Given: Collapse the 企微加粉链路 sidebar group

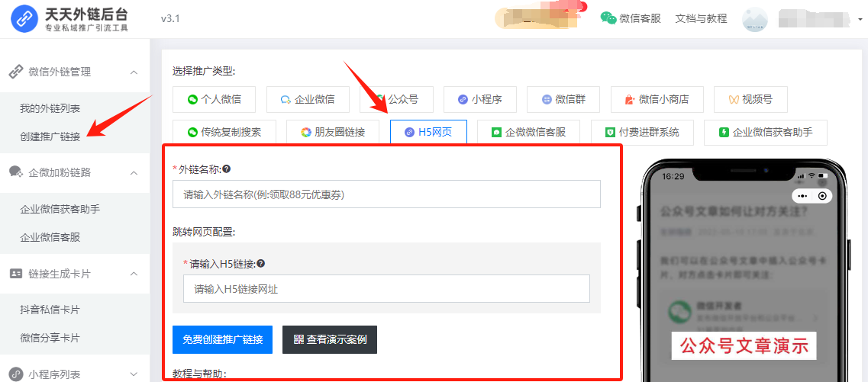Looking at the screenshot, I should 134,173.
